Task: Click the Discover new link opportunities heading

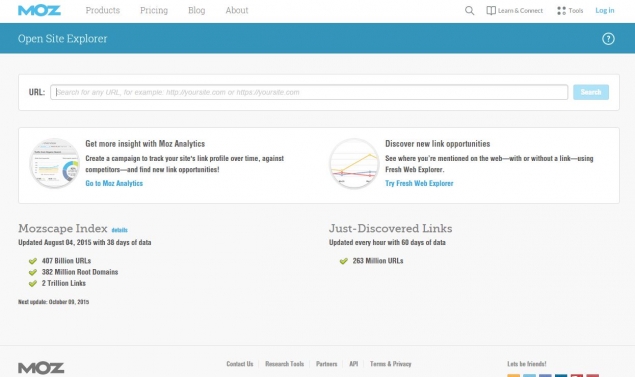Action: pyautogui.click(x=437, y=144)
